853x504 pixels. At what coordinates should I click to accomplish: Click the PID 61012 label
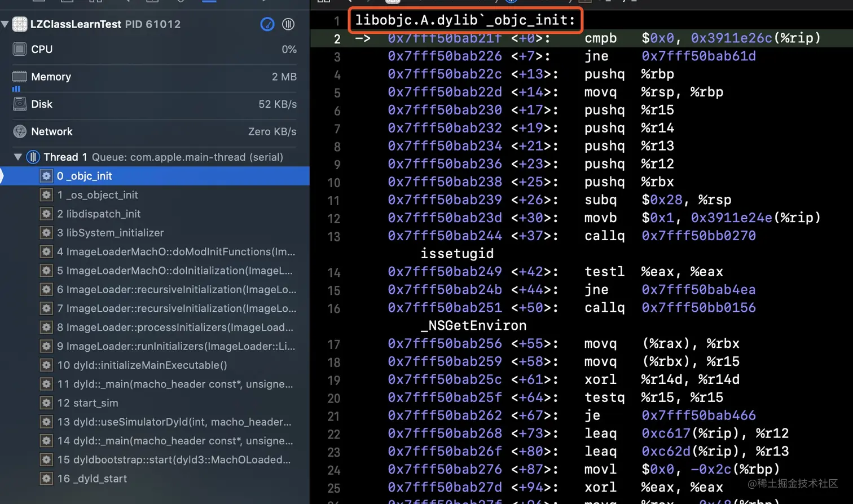[x=153, y=24]
